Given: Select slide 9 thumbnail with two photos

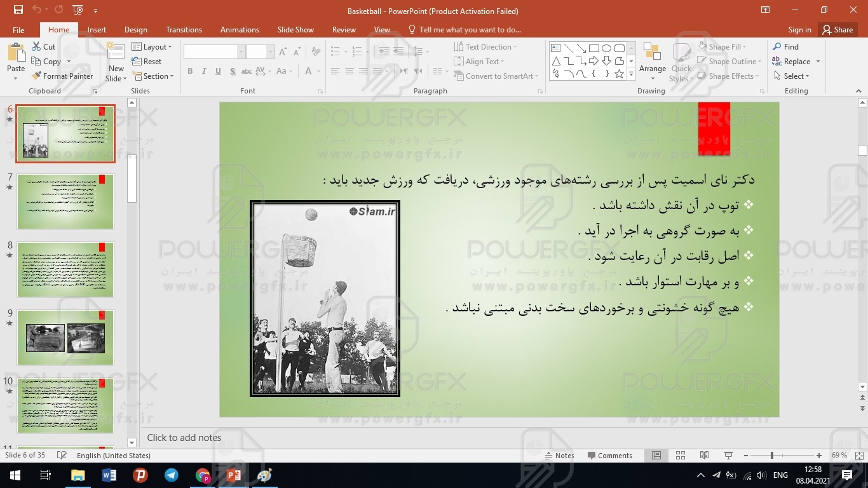Looking at the screenshot, I should (x=65, y=337).
